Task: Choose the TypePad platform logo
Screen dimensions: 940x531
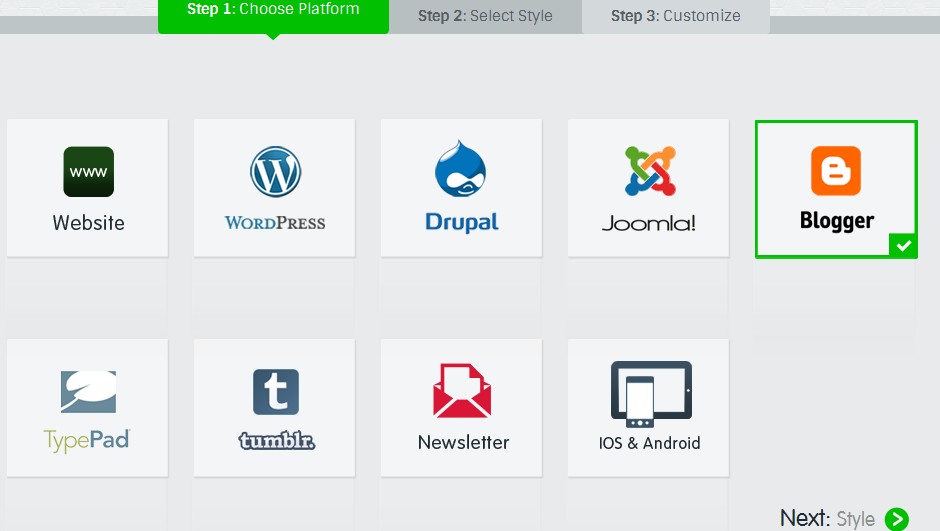Action: pyautogui.click(x=88, y=391)
